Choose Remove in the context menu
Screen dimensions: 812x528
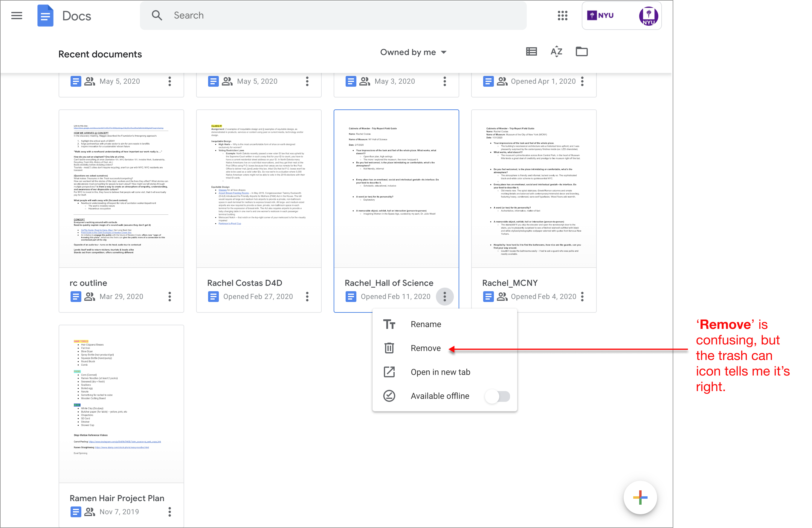[425, 348]
